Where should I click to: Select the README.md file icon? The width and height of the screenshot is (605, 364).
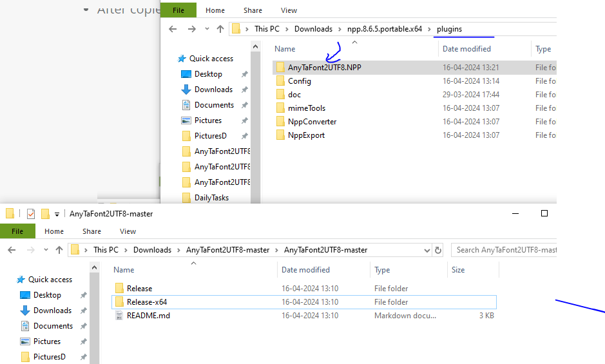pos(119,316)
